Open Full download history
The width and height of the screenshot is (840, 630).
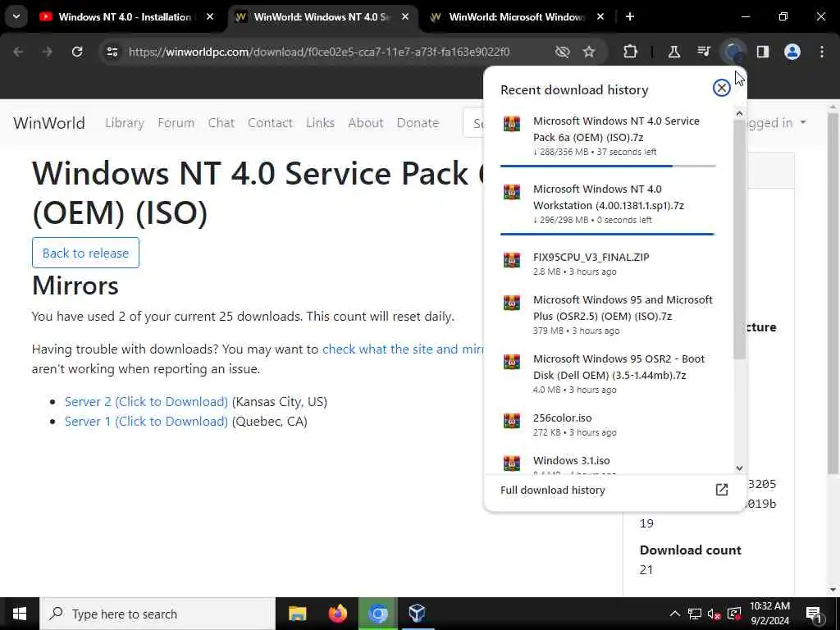pyautogui.click(x=614, y=491)
